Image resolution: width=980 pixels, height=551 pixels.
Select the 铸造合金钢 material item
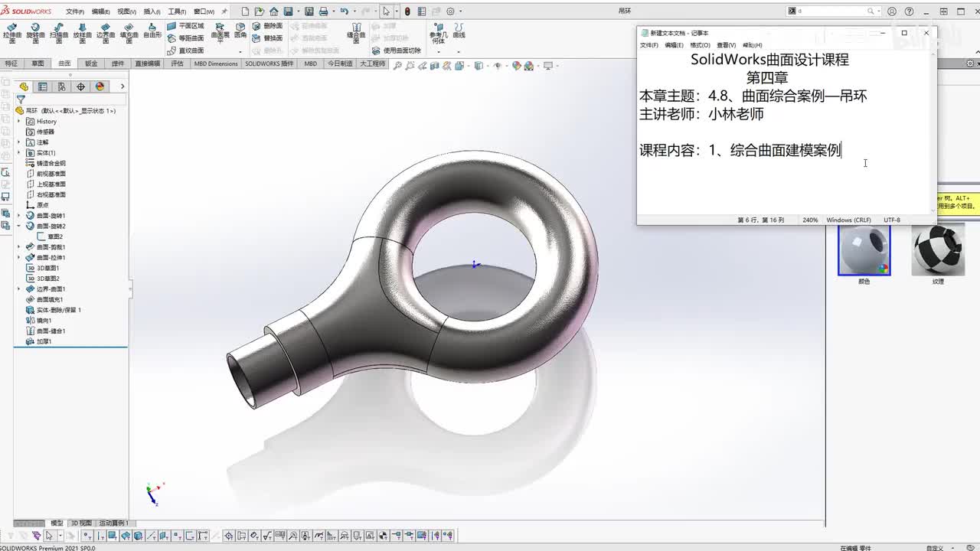tap(46, 164)
